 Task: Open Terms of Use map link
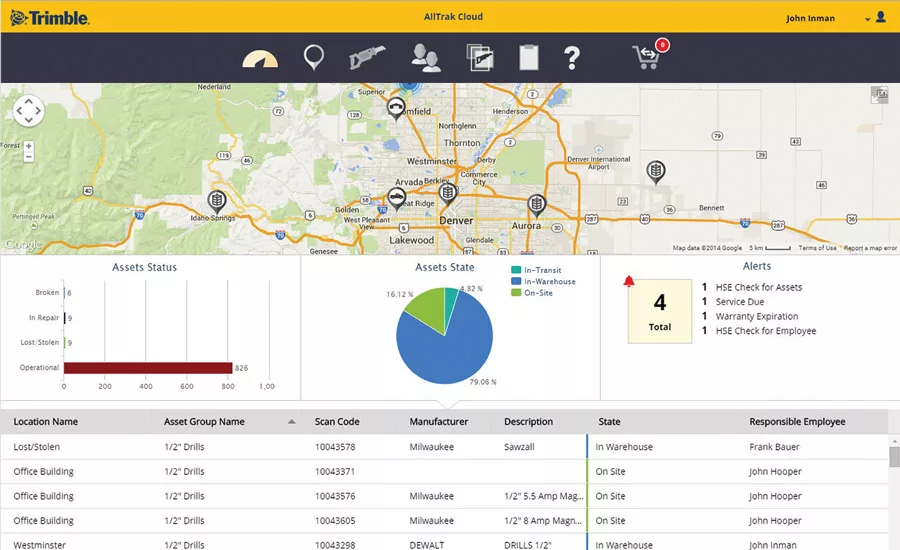pos(817,248)
